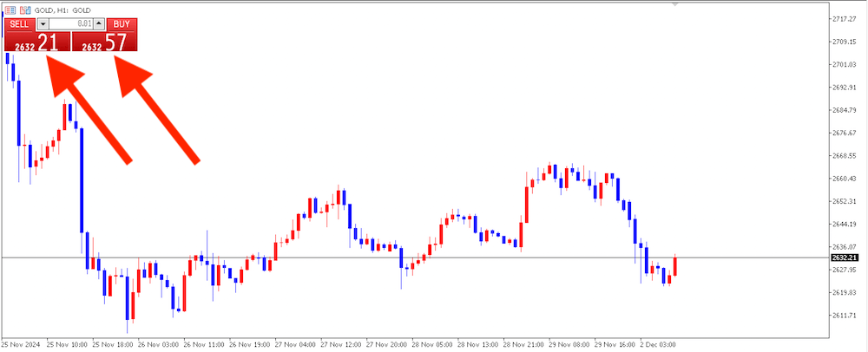This screenshot has height=352, width=868.
Task: Click the 2611.71 price scale label
Action: 844,315
